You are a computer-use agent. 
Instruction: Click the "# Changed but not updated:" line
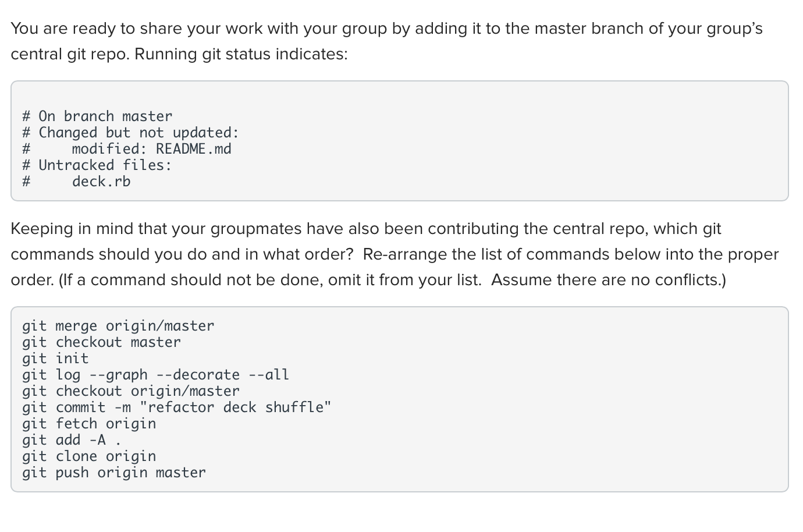[x=130, y=133]
